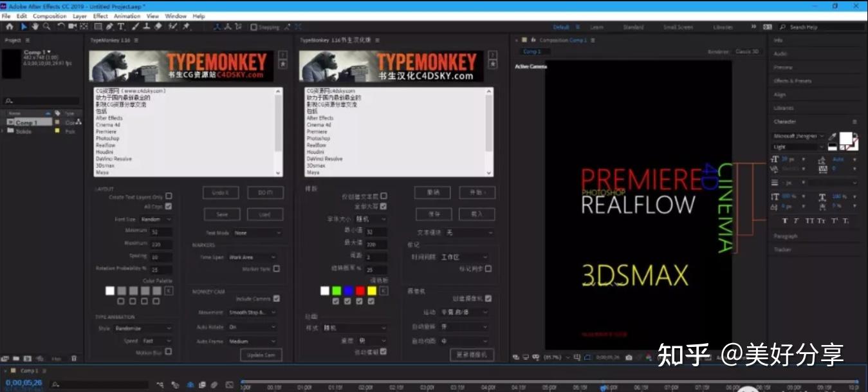Viewport: 868px width, 392px height.
Task: Select the Brush tool in the toolbar
Action: point(134,26)
